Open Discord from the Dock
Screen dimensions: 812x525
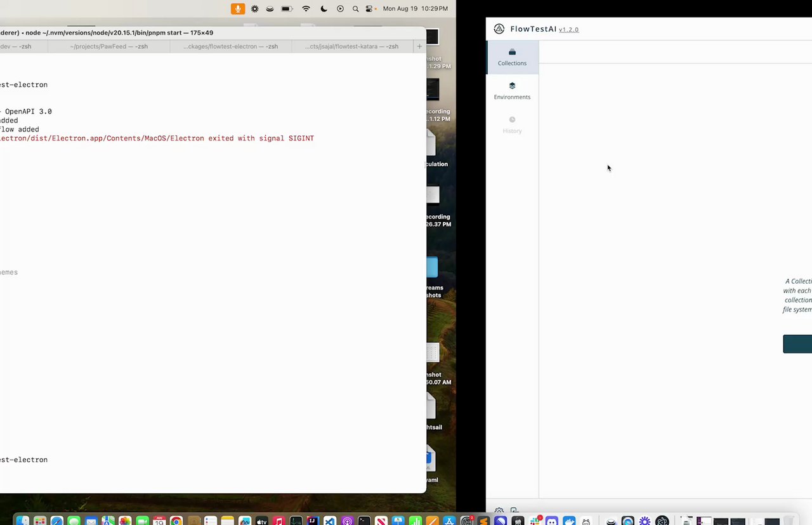[552, 521]
